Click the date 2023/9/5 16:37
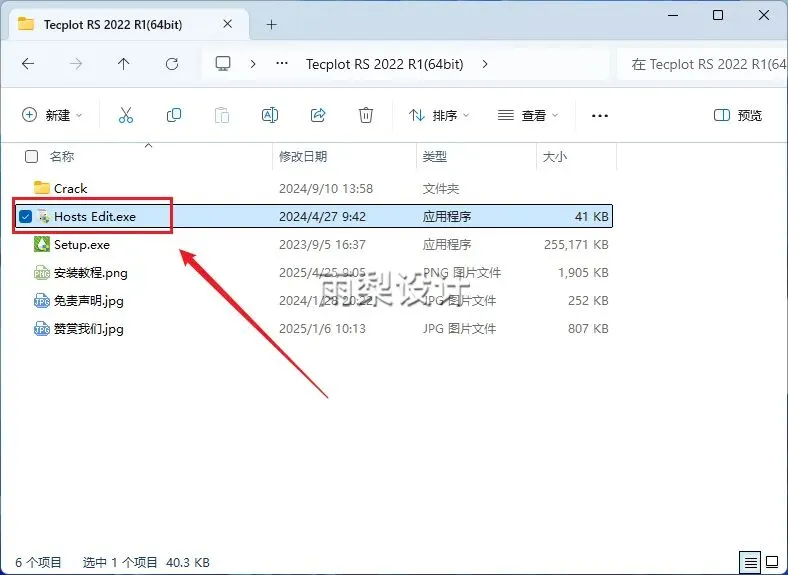Screen dimensions: 788x575 click(322, 245)
